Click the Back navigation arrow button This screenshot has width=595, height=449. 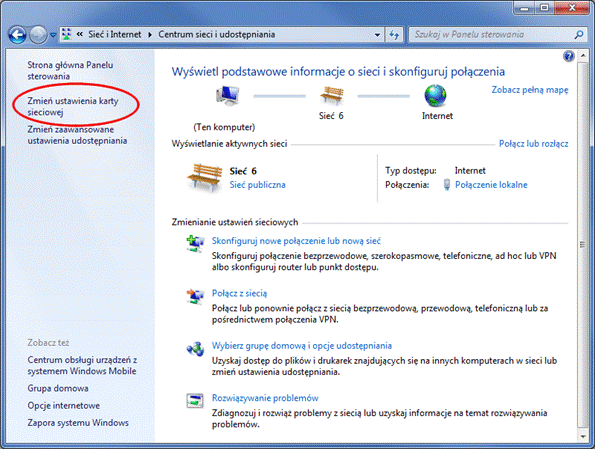click(17, 35)
